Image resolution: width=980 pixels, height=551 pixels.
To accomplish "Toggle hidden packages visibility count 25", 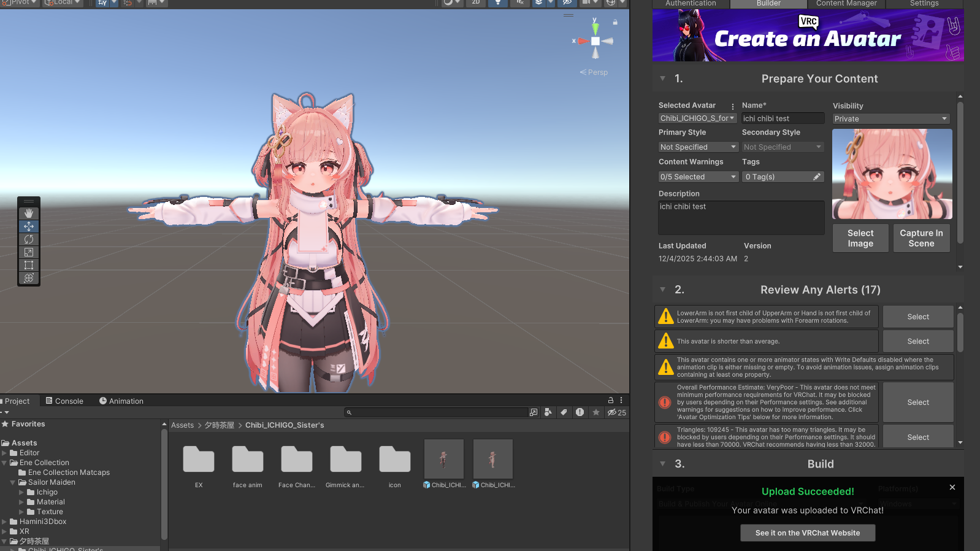I will tap(617, 412).
